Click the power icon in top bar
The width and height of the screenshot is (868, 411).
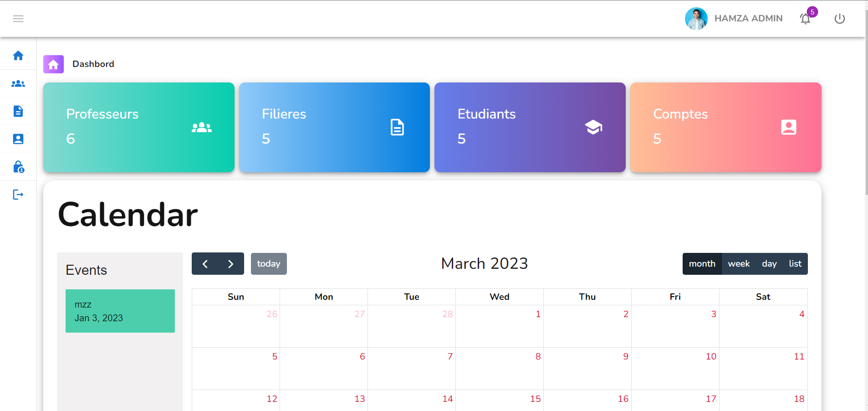point(840,19)
